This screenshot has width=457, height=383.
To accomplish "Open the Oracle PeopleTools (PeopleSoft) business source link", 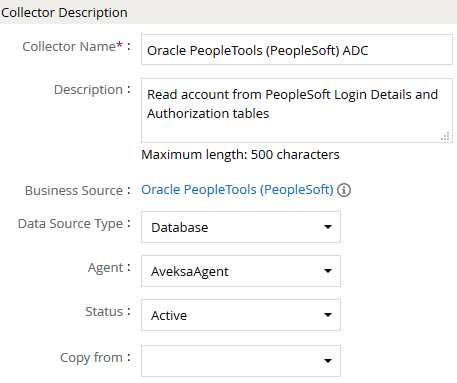I will click(x=237, y=189).
